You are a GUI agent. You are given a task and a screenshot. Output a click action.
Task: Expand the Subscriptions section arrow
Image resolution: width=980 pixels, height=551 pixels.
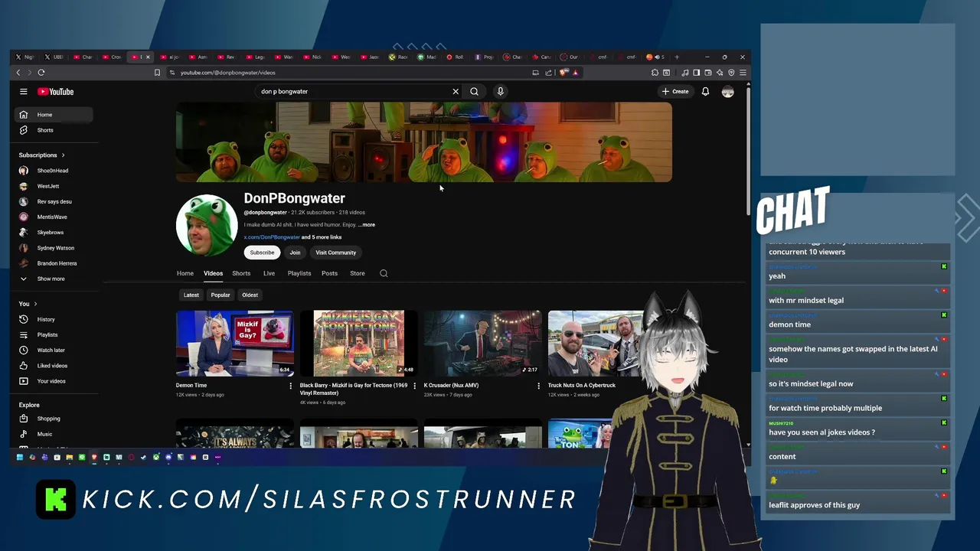pos(63,155)
